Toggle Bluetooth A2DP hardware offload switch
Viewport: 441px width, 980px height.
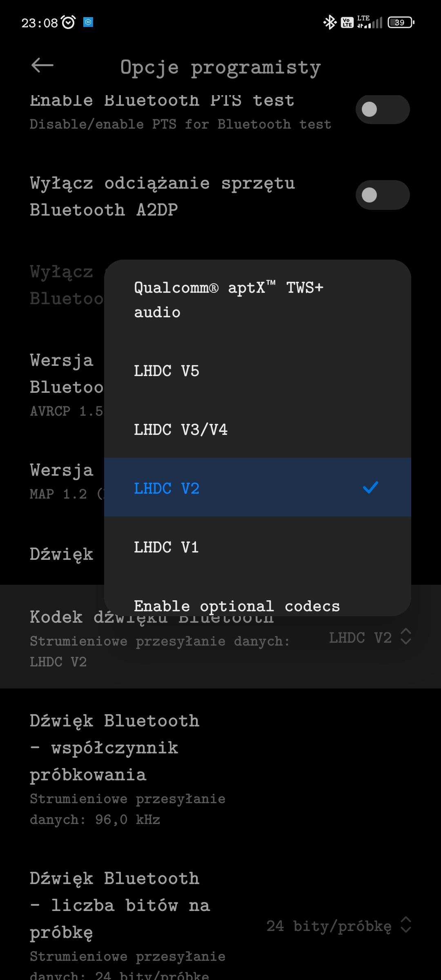tap(382, 195)
